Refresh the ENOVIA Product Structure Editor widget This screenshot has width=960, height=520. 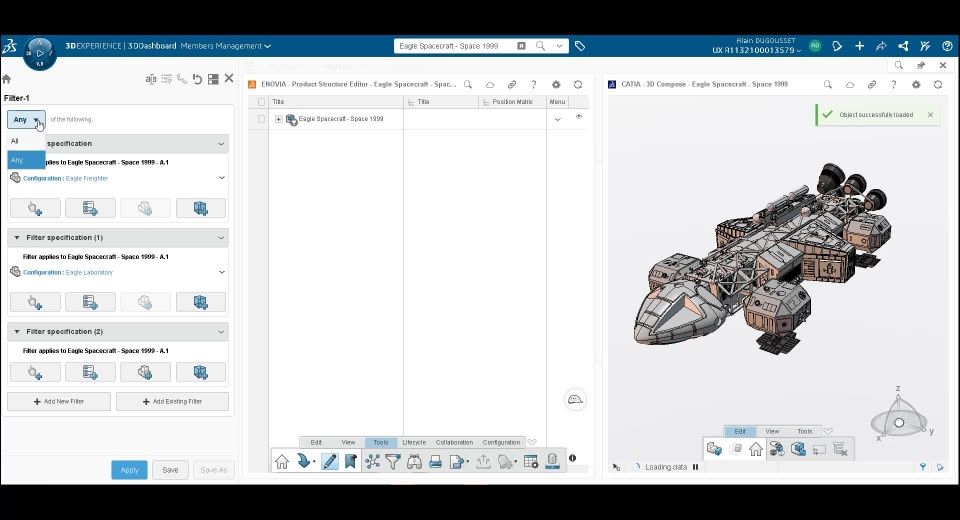pyautogui.click(x=578, y=85)
